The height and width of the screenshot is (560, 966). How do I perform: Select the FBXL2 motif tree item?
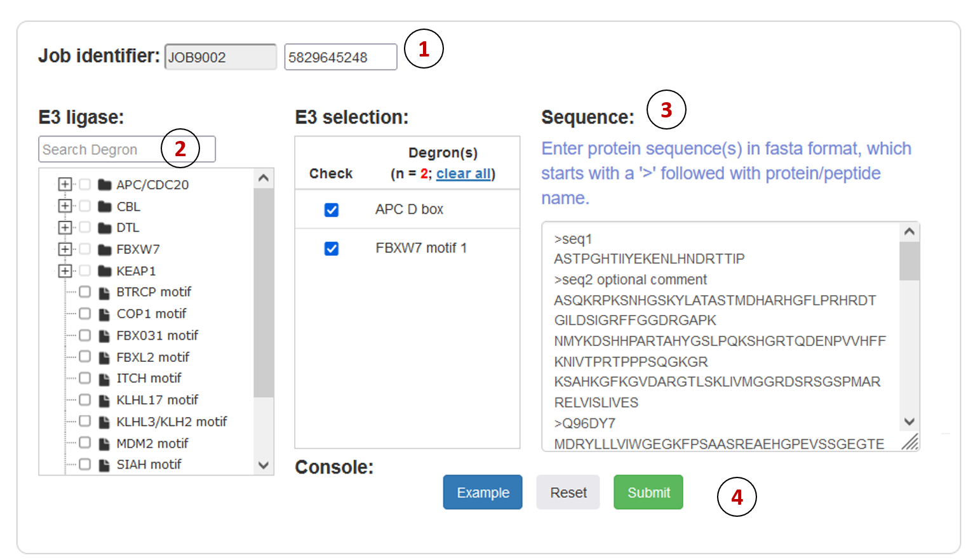coord(152,357)
